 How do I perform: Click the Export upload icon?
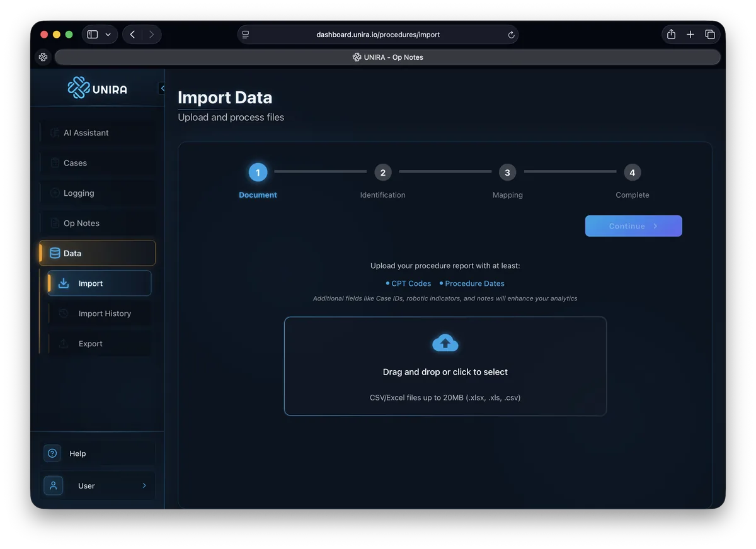pyautogui.click(x=64, y=344)
